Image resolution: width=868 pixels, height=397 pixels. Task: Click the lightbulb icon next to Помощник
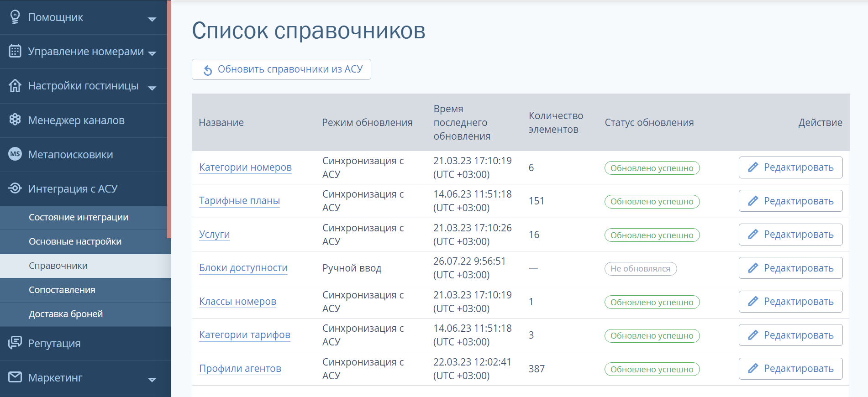coord(15,17)
